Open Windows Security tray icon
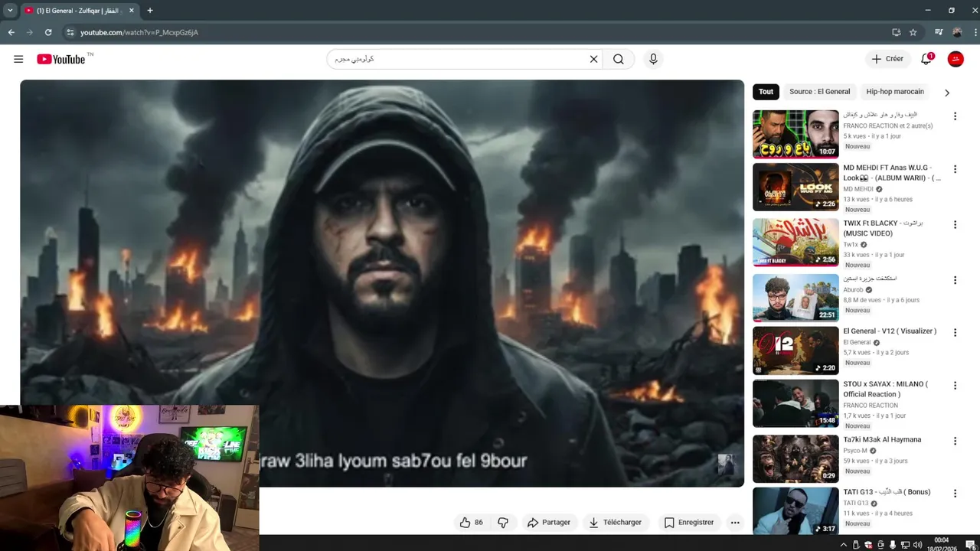 (868, 545)
